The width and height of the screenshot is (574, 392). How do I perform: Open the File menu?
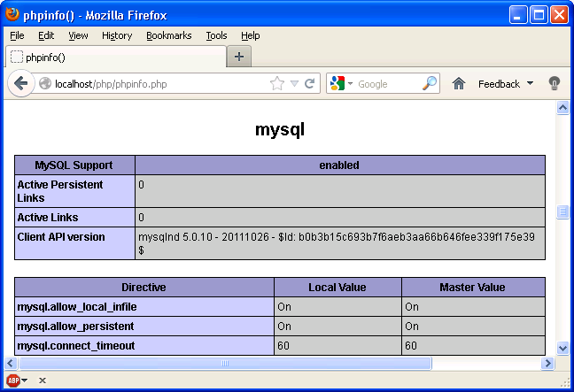pos(17,35)
